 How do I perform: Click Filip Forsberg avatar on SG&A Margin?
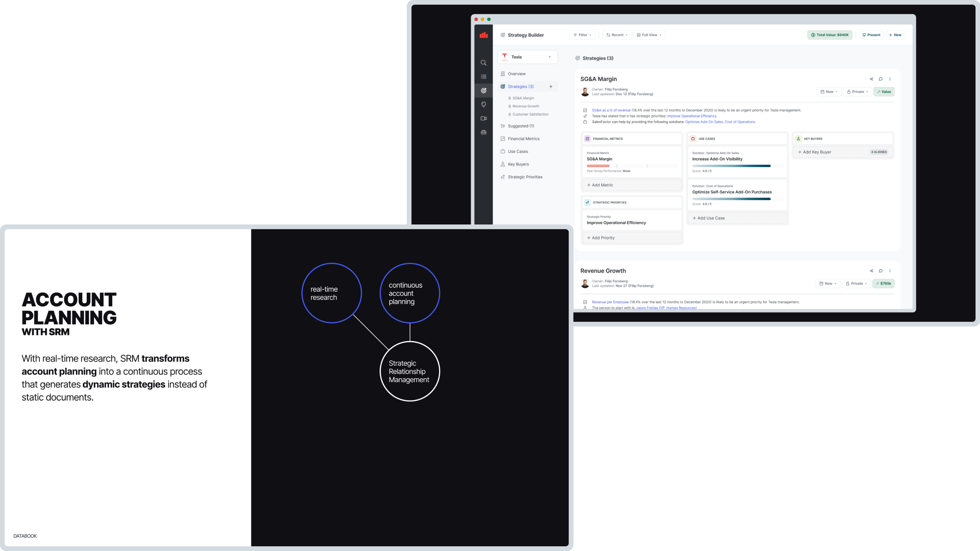point(585,91)
